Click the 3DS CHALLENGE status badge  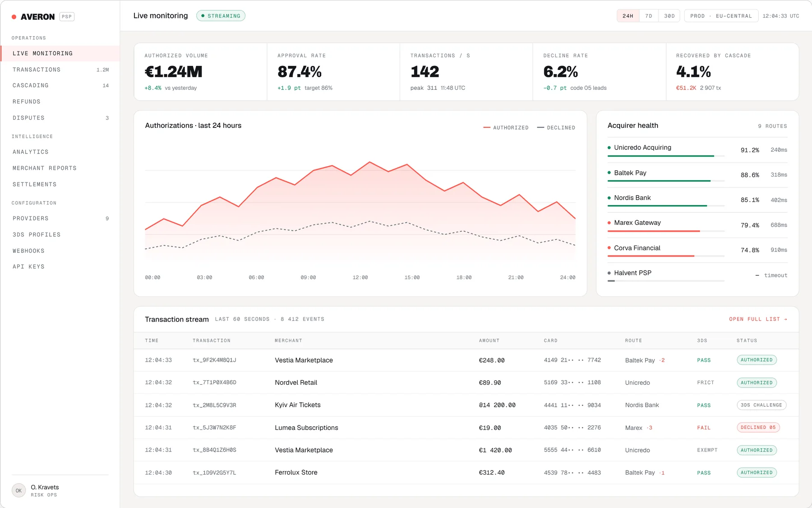761,405
